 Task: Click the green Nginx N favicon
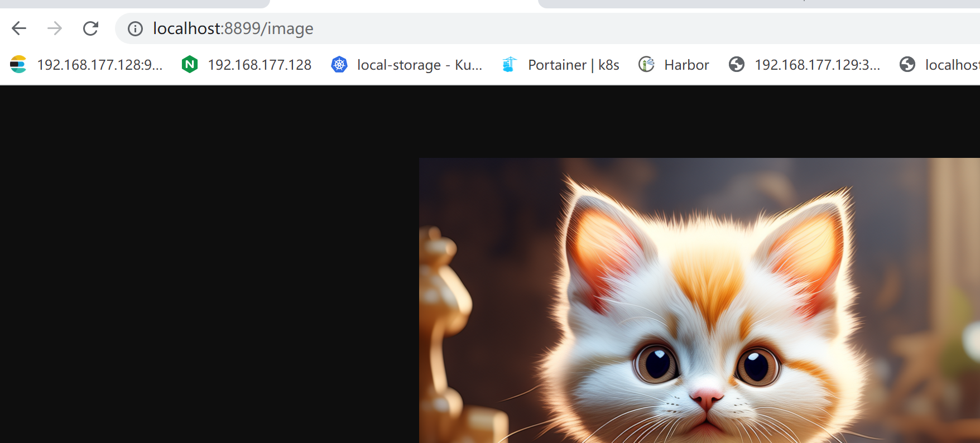[190, 65]
